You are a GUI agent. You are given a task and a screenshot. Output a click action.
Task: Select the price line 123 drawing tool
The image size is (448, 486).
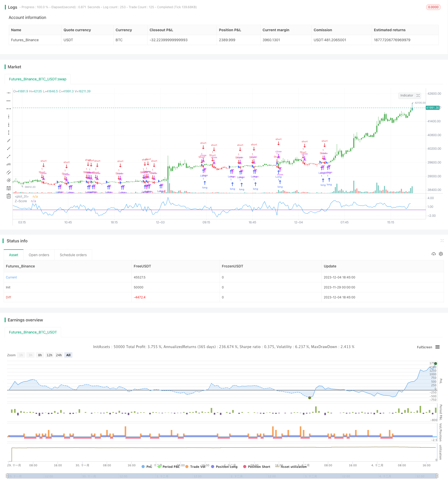pyautogui.click(x=9, y=164)
